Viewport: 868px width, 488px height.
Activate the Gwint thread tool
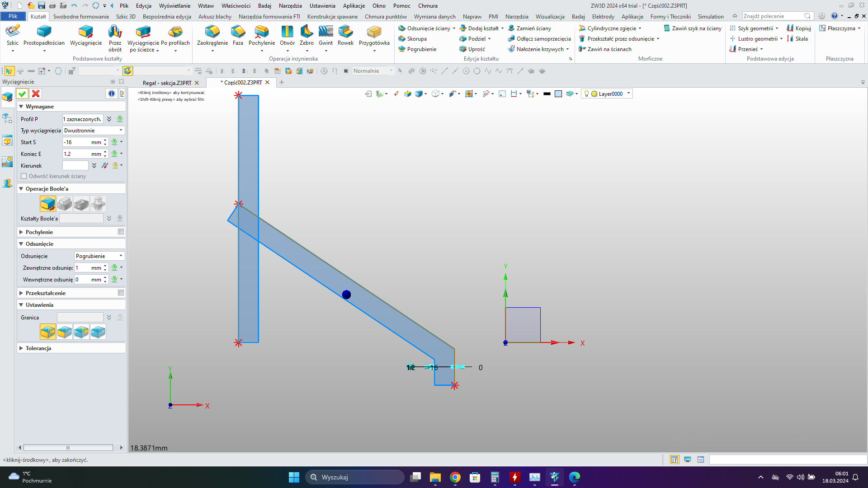pos(325,35)
